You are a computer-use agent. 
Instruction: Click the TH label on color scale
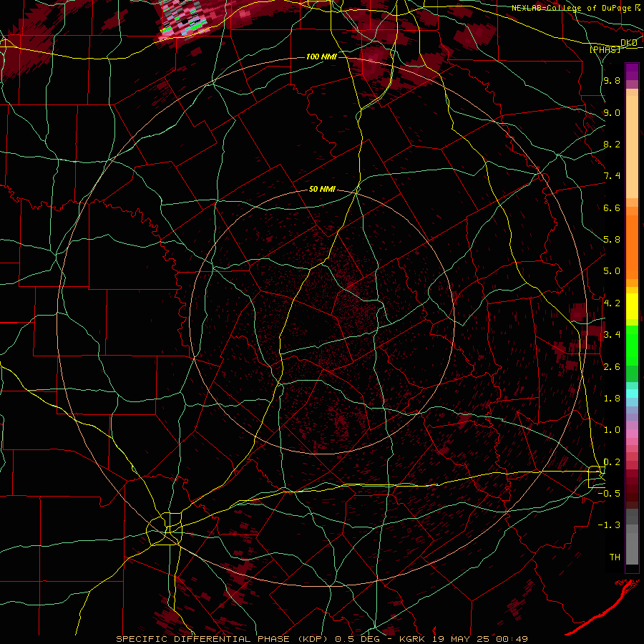[x=615, y=557]
